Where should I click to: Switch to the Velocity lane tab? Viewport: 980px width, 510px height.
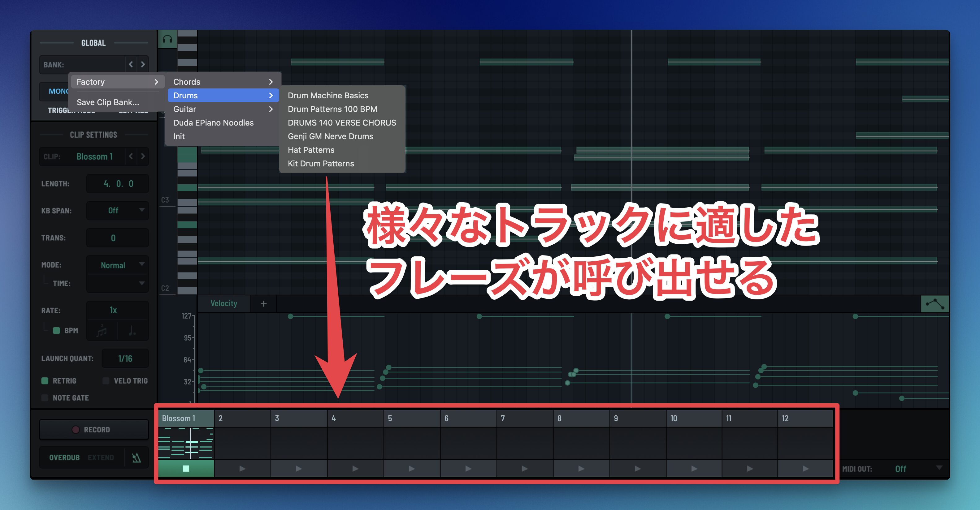tap(224, 303)
